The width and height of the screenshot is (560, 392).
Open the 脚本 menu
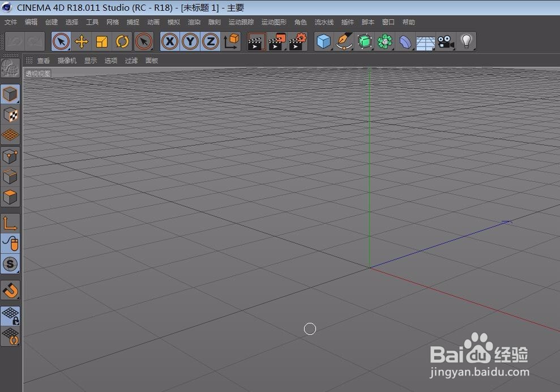[x=368, y=22]
